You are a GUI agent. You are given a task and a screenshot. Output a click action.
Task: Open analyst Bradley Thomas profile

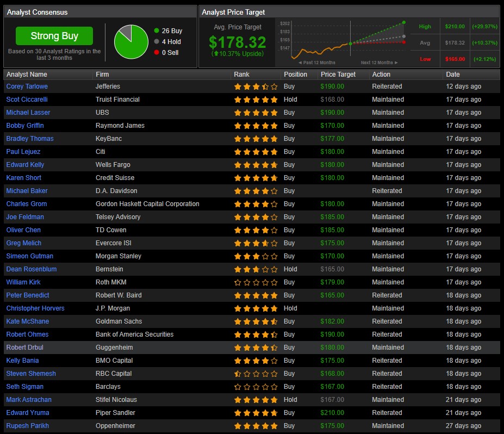pos(30,139)
